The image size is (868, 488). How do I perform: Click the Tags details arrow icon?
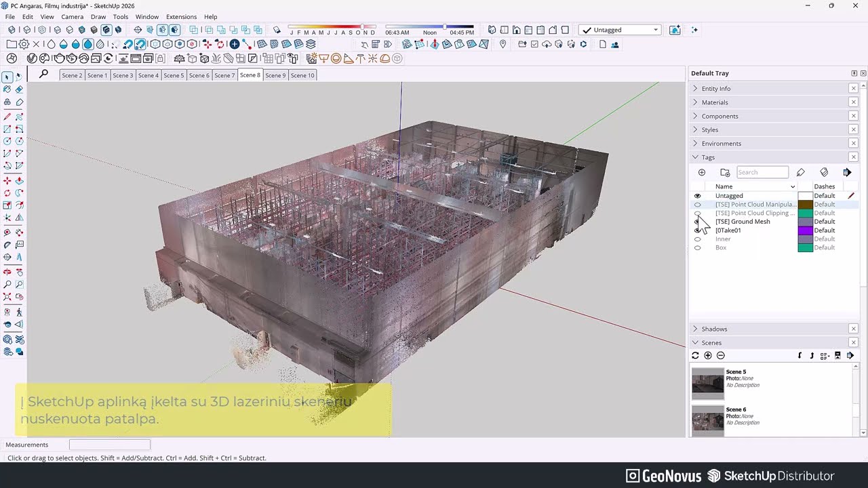(847, 172)
